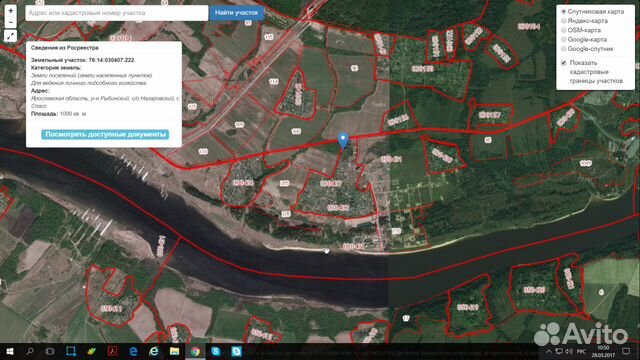The width and height of the screenshot is (640, 360).
Task: Choose Google-спутник map layer
Action: tap(564, 49)
